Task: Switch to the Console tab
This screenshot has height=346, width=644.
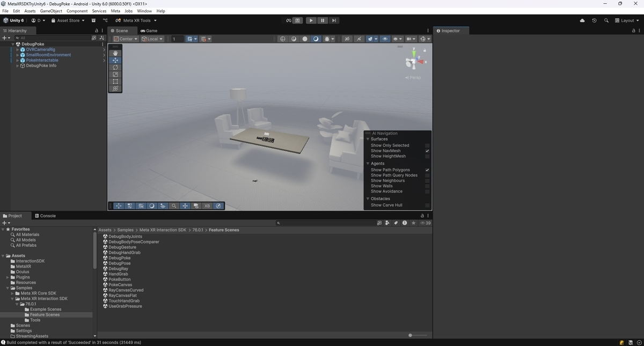Action: point(45,216)
